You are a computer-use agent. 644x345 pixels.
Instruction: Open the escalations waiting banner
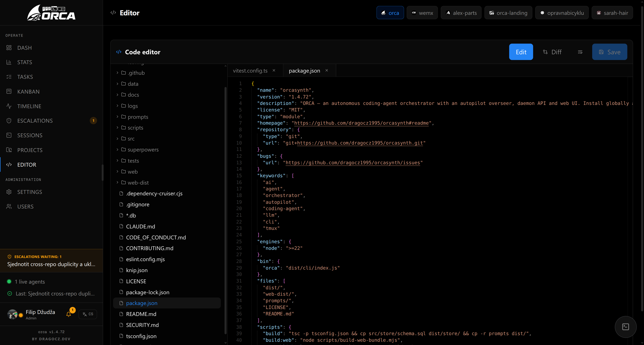[x=51, y=261]
